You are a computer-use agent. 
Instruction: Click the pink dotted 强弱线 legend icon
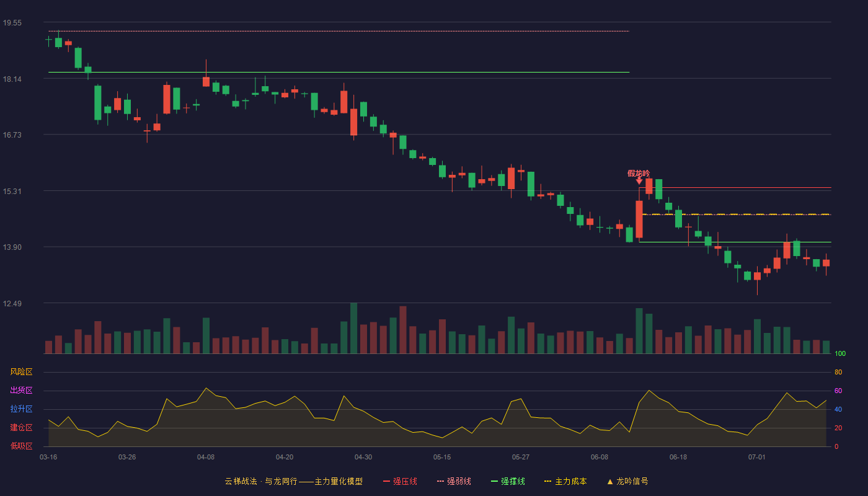pyautogui.click(x=440, y=481)
